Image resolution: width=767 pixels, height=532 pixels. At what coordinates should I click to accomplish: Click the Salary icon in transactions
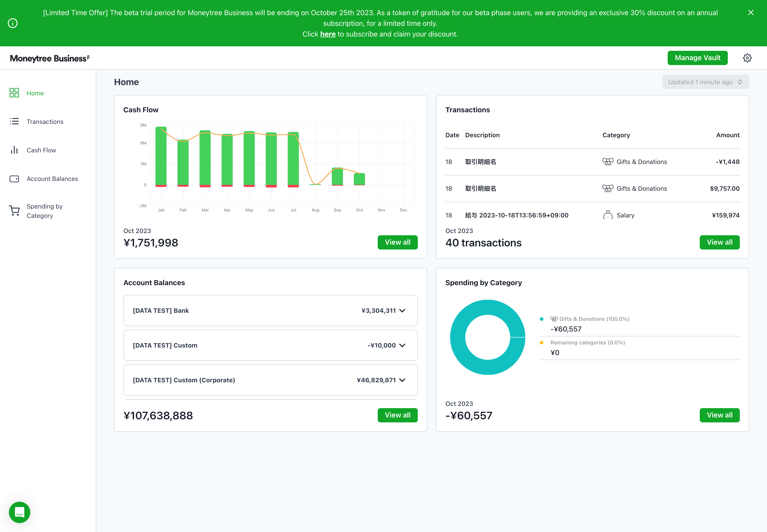608,215
